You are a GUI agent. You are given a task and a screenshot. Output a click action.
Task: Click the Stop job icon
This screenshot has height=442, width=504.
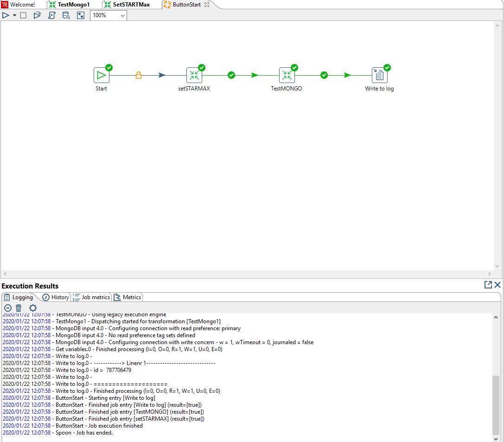23,15
